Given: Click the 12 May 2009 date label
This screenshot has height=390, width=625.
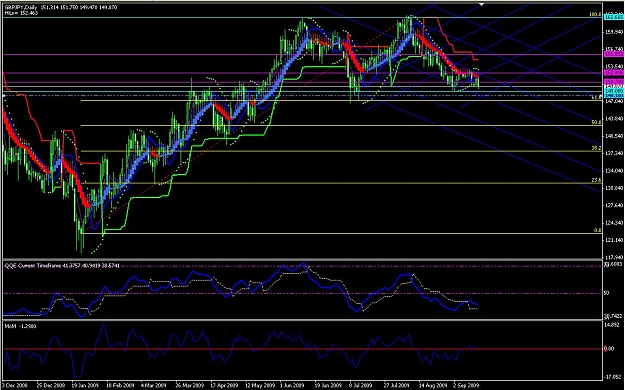Looking at the screenshot, I should point(259,386).
